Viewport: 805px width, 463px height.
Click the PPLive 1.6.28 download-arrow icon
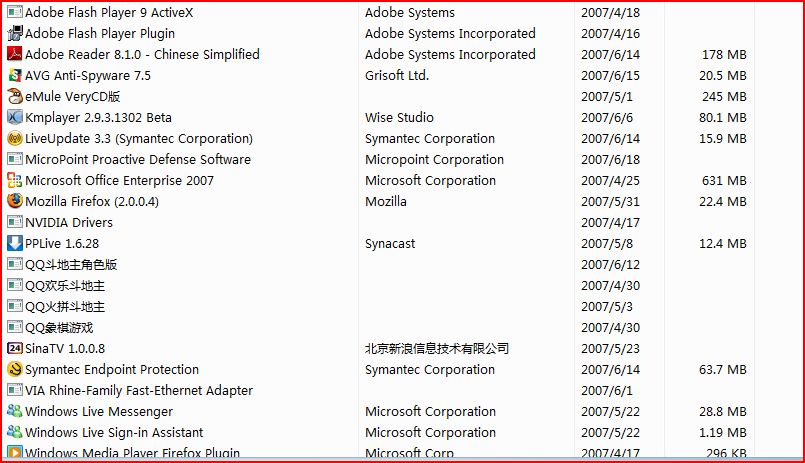point(14,243)
